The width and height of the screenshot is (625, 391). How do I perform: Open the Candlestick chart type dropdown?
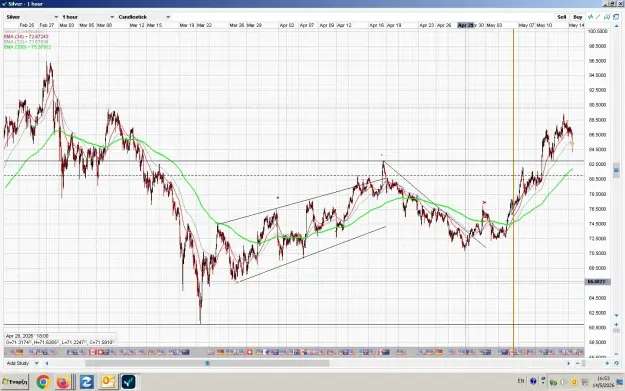[144, 17]
